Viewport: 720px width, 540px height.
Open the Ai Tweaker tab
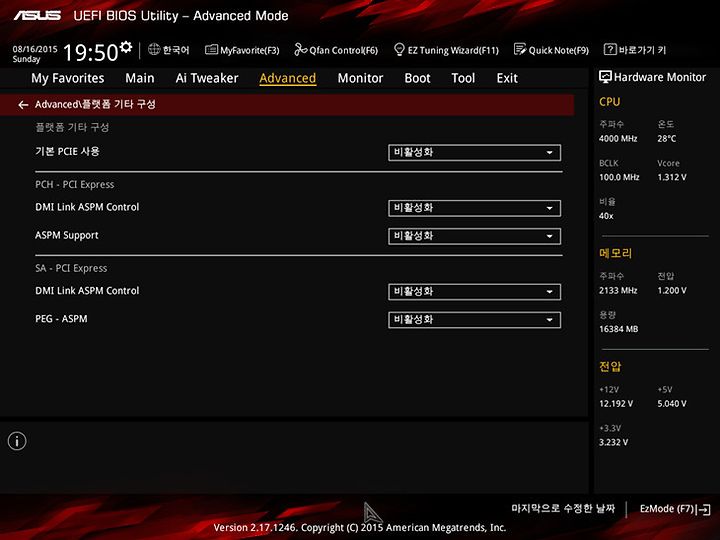tap(207, 78)
